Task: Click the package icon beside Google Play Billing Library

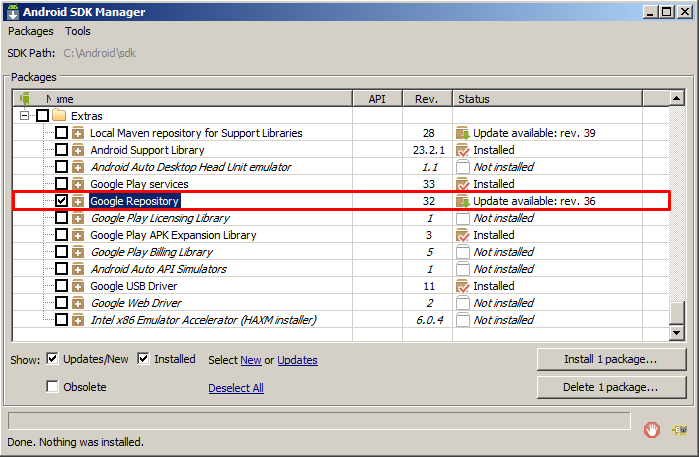Action: pyautogui.click(x=78, y=252)
